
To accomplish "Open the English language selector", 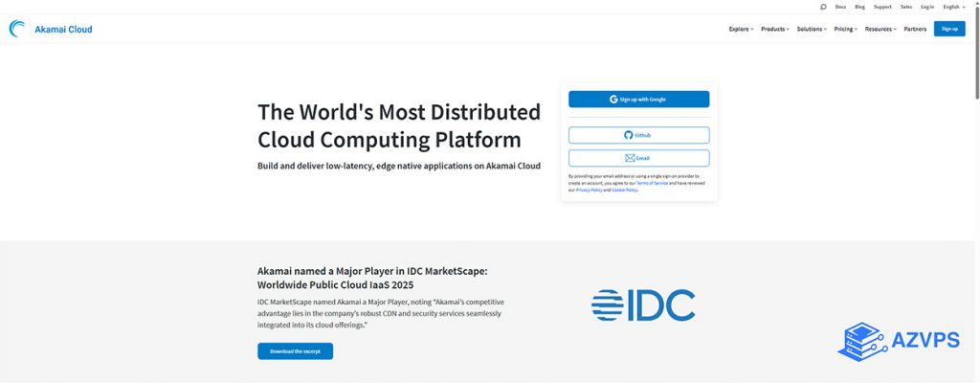I will pos(953,7).
